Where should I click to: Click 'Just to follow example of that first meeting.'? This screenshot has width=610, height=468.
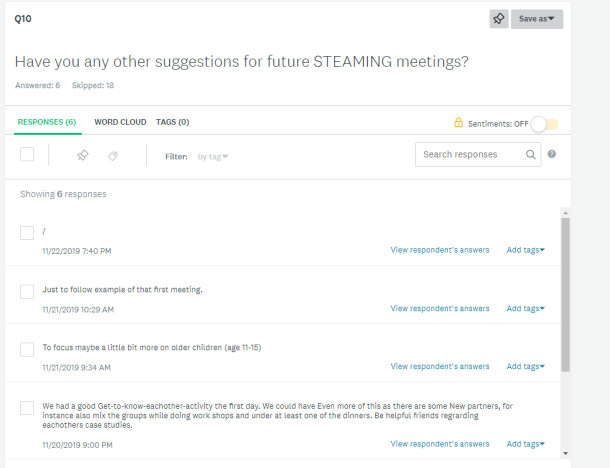tap(123, 290)
